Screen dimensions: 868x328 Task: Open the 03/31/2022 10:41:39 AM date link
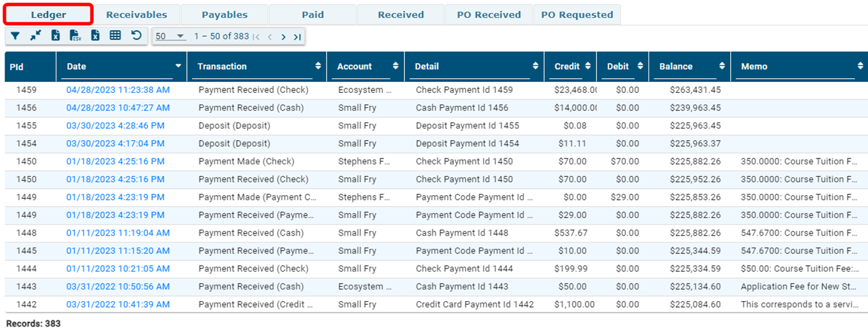tap(118, 304)
